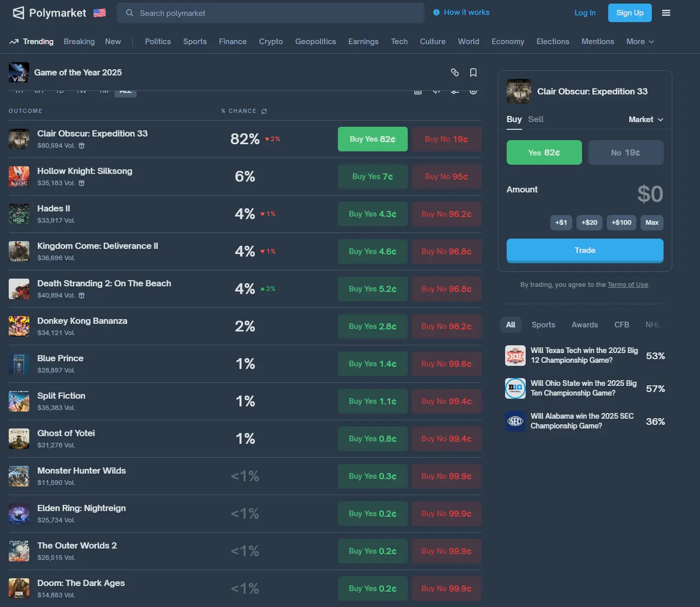Open the Geopolitics category

[315, 42]
